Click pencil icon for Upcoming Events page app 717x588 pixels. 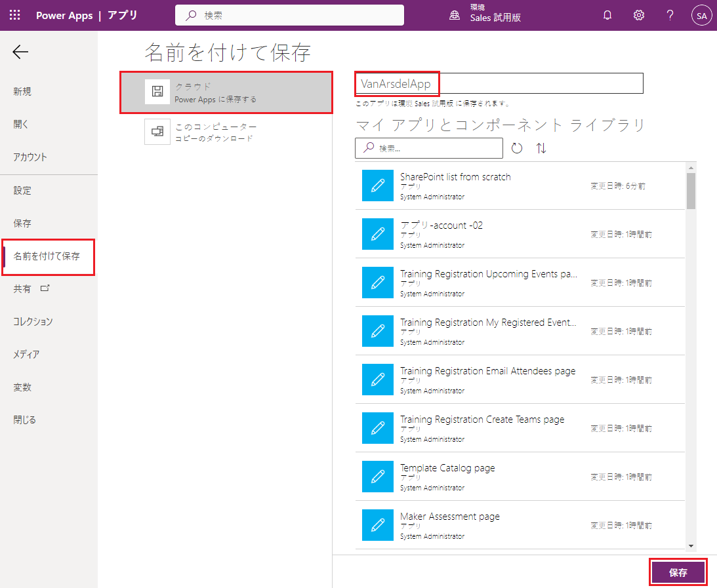(378, 283)
